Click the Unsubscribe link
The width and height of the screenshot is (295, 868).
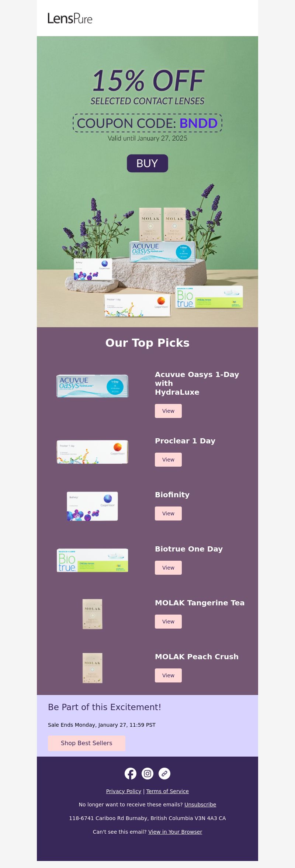pyautogui.click(x=200, y=805)
